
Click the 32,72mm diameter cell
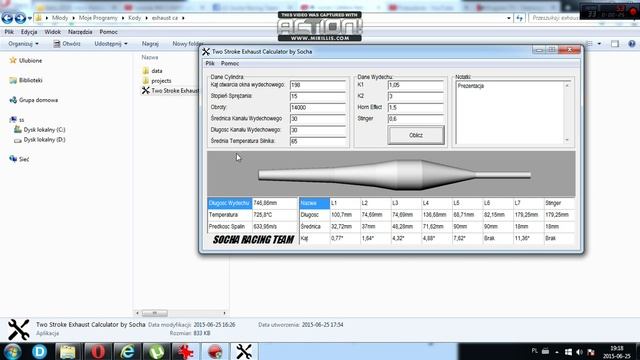coord(344,227)
